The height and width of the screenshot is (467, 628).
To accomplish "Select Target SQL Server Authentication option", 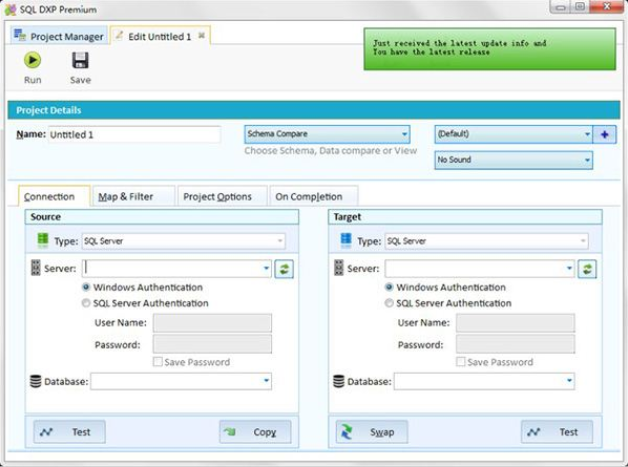I will (x=389, y=303).
